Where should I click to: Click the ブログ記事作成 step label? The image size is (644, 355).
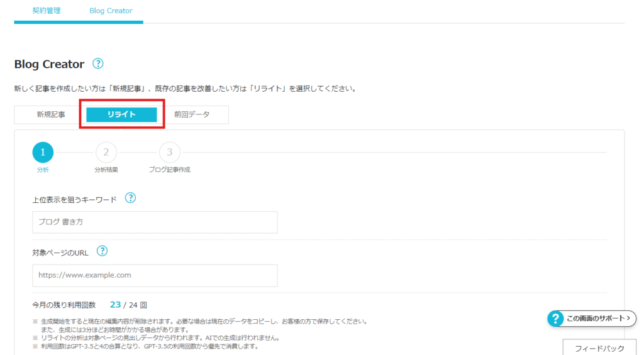pos(170,170)
